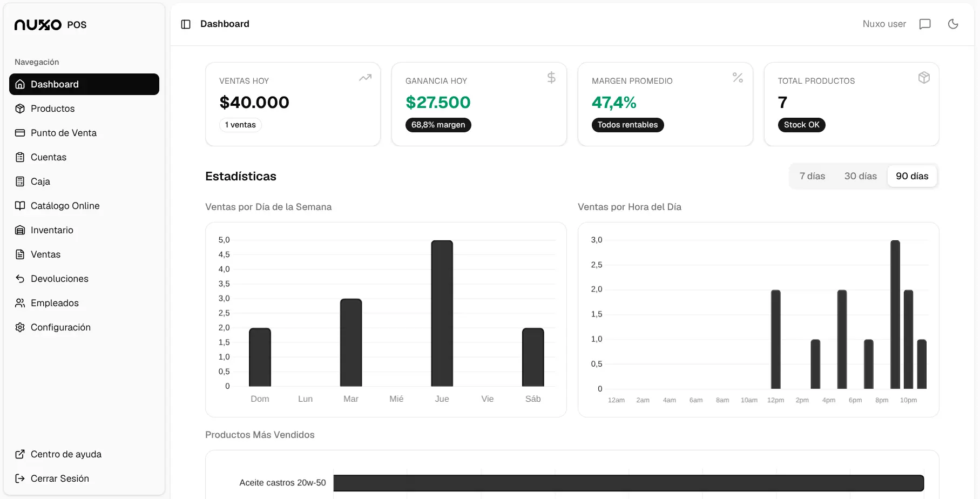Image resolution: width=980 pixels, height=499 pixels.
Task: Select the 7 días range tab
Action: pos(812,176)
